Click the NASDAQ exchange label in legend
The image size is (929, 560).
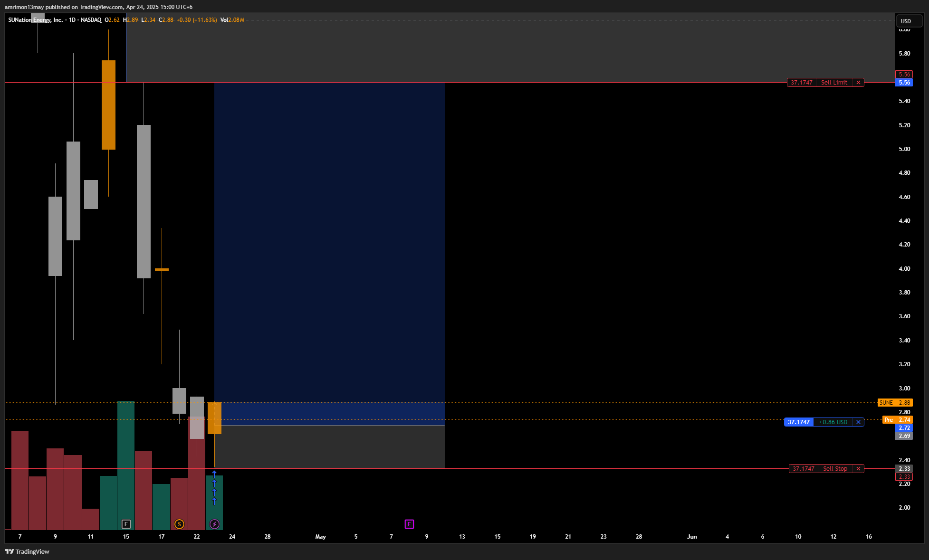point(91,19)
